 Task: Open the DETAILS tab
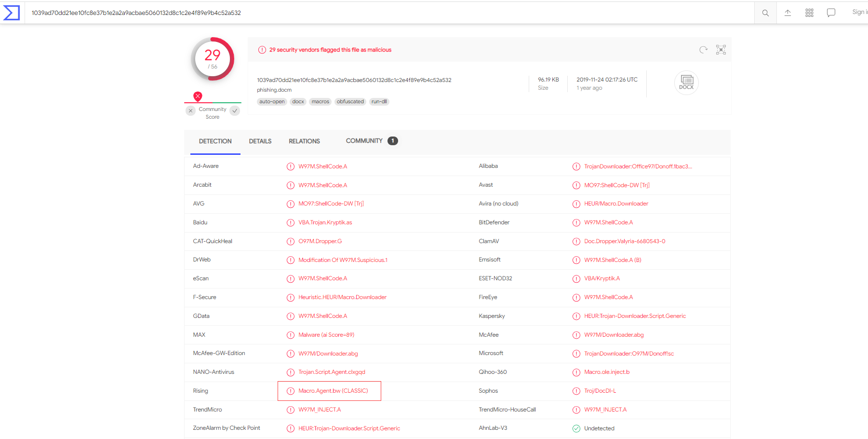pos(260,141)
